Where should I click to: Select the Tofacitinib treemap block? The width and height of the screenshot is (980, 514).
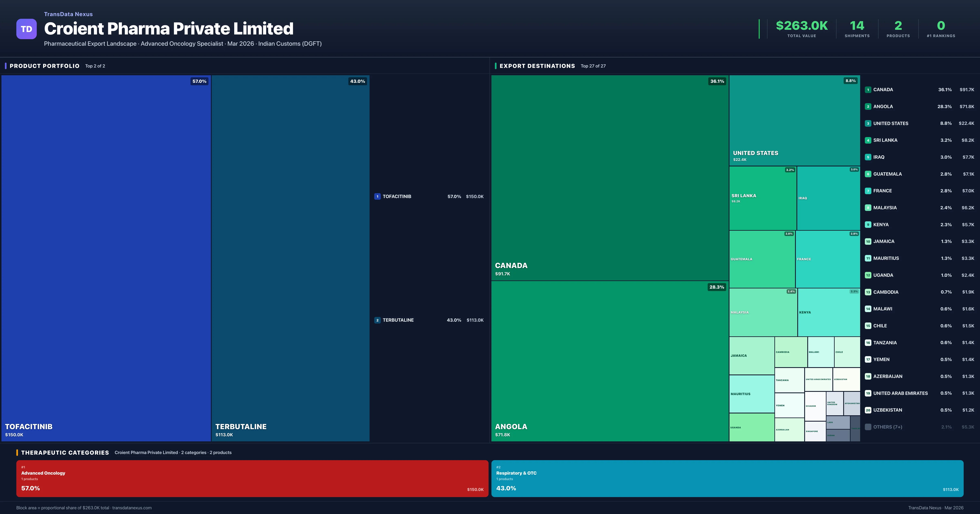(x=106, y=258)
